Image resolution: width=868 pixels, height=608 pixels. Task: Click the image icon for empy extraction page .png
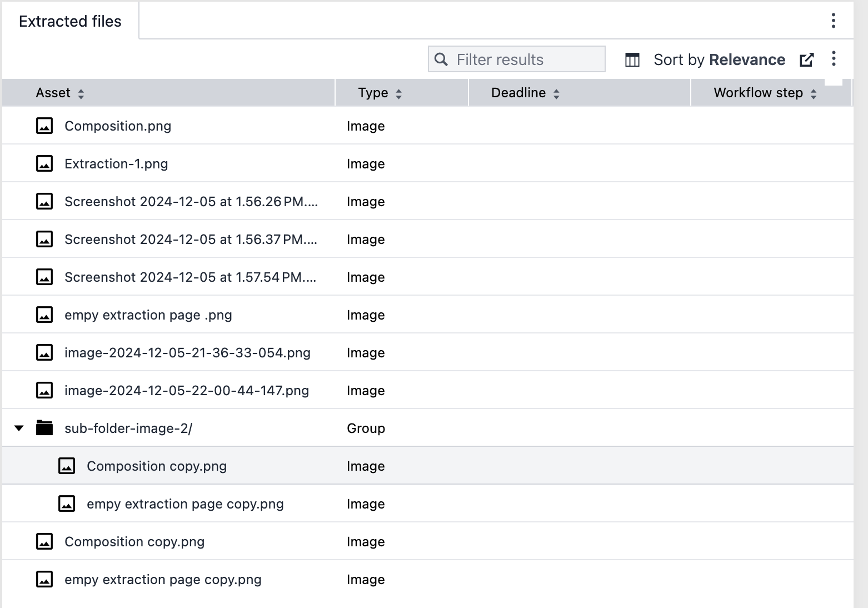pos(44,315)
